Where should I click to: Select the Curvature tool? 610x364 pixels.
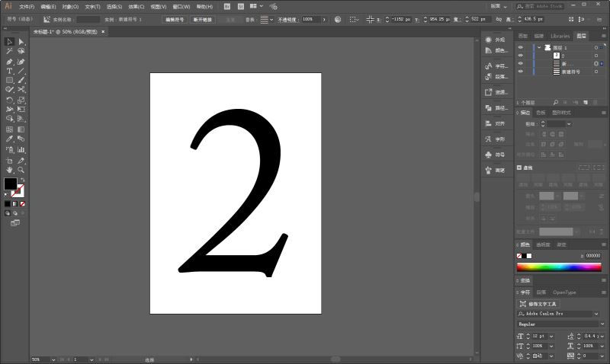(x=21, y=62)
